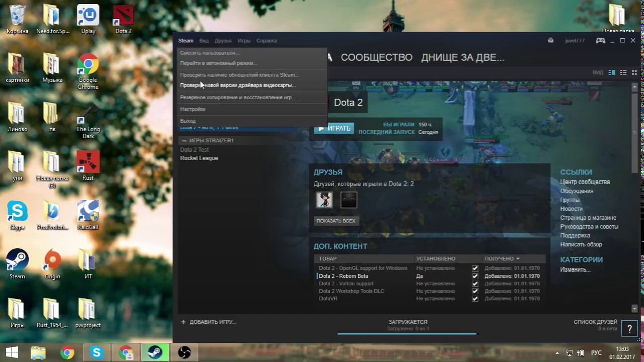This screenshot has height=362, width=644.
Task: Click sort arrow on ПОЛУЧЕНО column
Action: tap(517, 259)
